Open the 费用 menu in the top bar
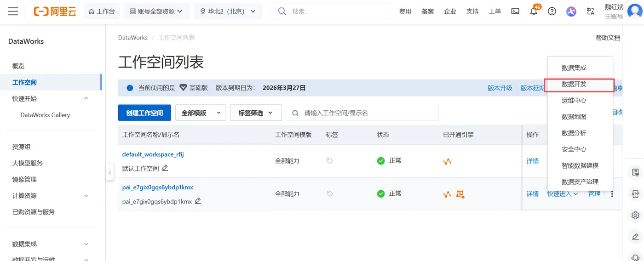644x261 pixels. click(405, 11)
